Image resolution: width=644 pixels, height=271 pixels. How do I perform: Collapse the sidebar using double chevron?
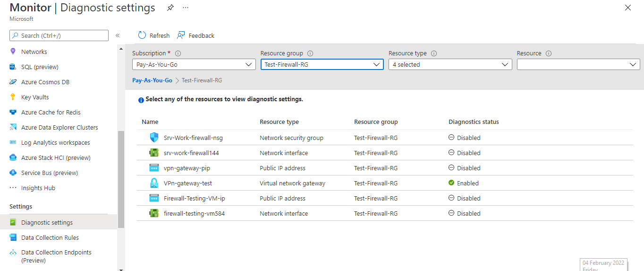118,35
